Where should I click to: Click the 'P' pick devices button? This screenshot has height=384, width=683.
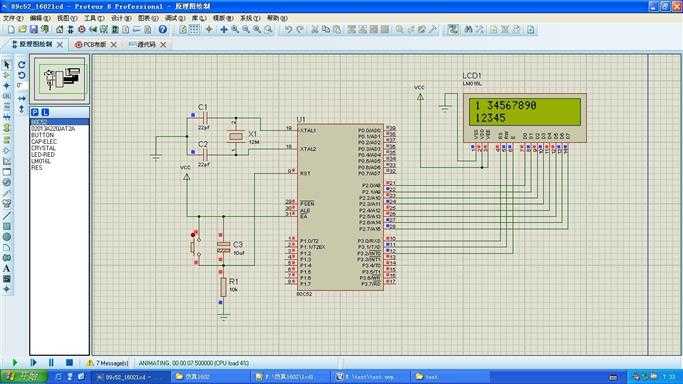[35, 112]
